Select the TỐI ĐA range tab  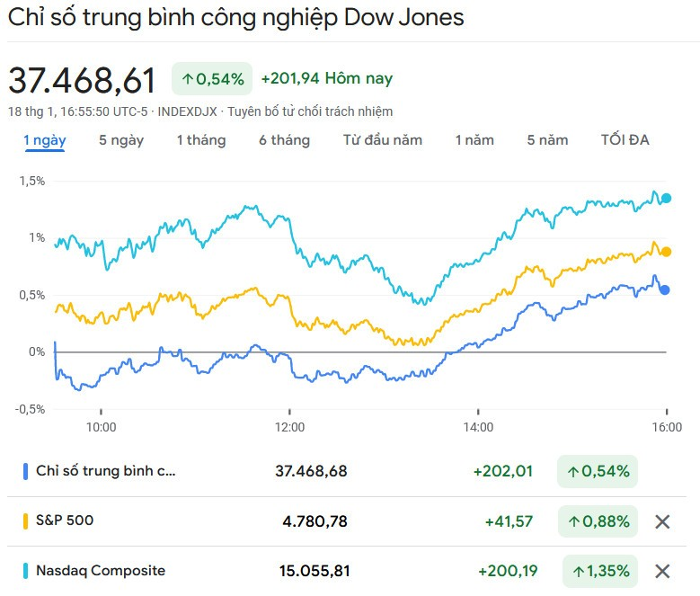[x=625, y=140]
